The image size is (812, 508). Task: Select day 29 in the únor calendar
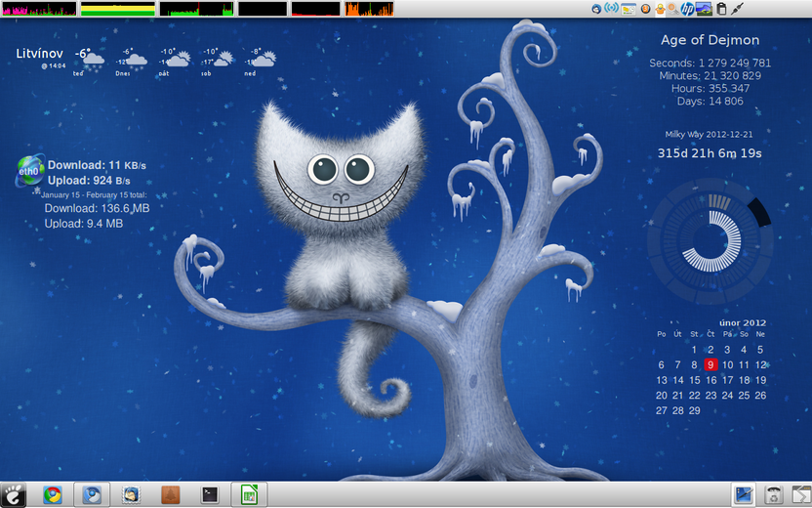(695, 410)
